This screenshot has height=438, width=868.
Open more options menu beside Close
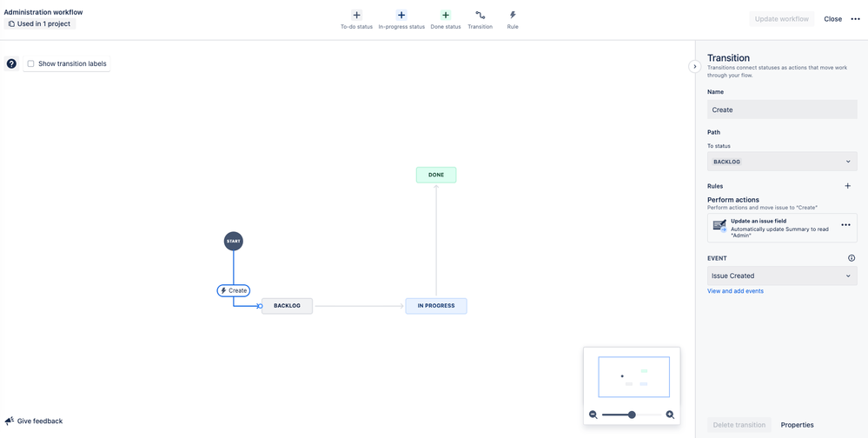pyautogui.click(x=855, y=19)
